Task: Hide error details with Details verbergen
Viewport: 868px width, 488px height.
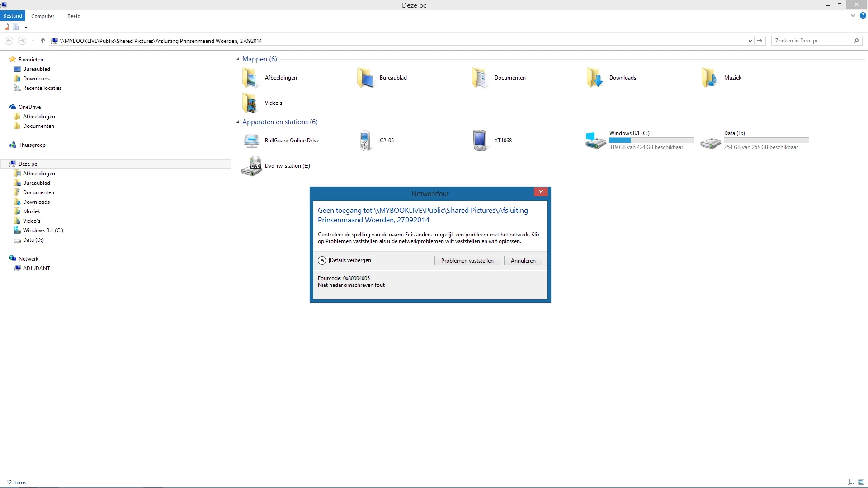Action: (350, 260)
